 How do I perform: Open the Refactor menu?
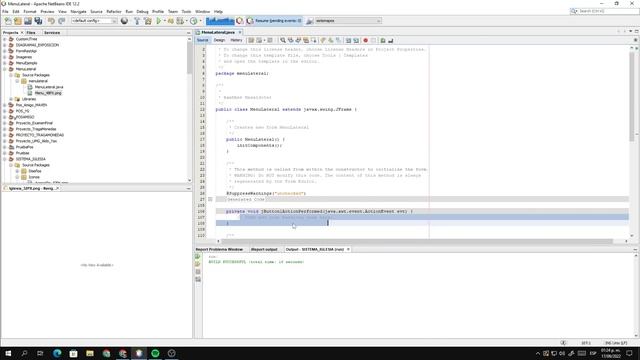tap(113, 11)
